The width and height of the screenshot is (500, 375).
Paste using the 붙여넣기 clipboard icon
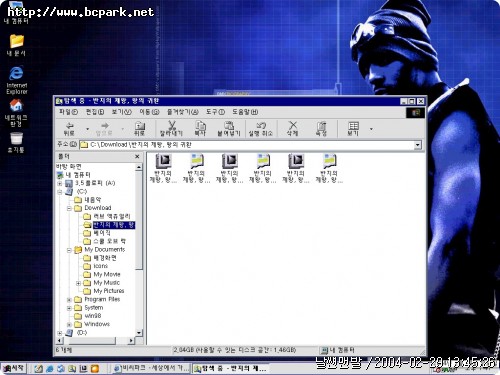pos(229,129)
